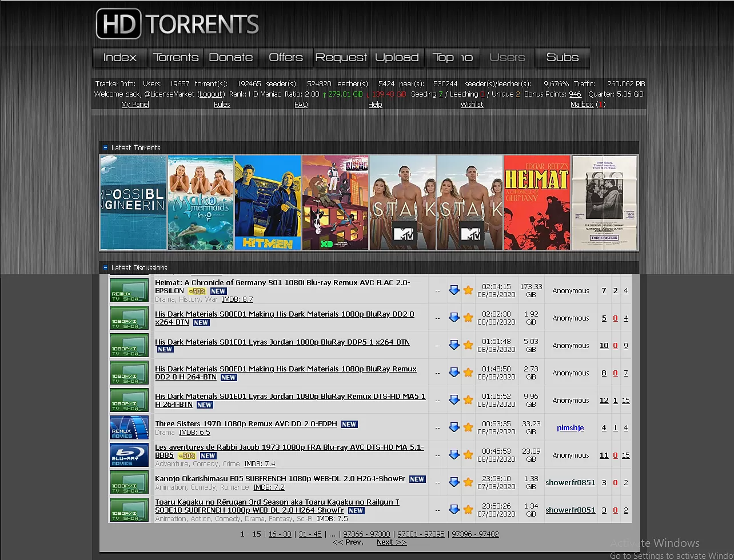Download Three Sisters 1970 Remux torrent
The image size is (734, 560).
(x=454, y=427)
